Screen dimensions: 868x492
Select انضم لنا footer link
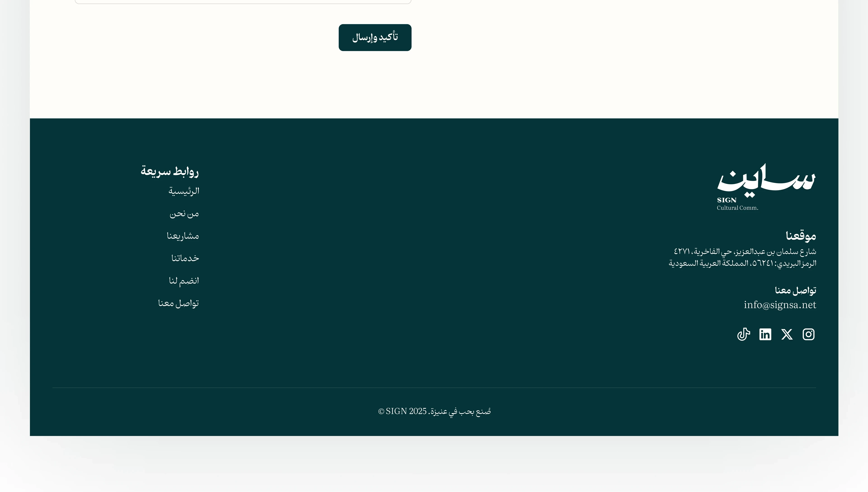click(184, 281)
